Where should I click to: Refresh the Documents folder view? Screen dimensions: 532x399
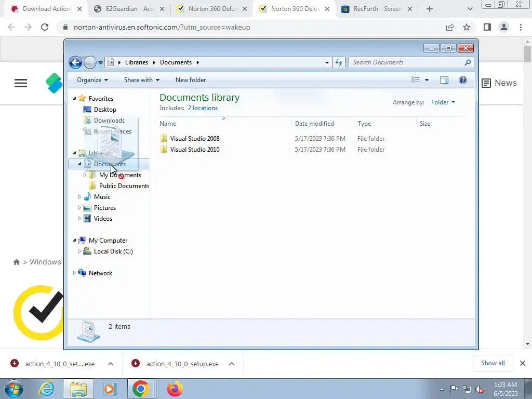[339, 62]
